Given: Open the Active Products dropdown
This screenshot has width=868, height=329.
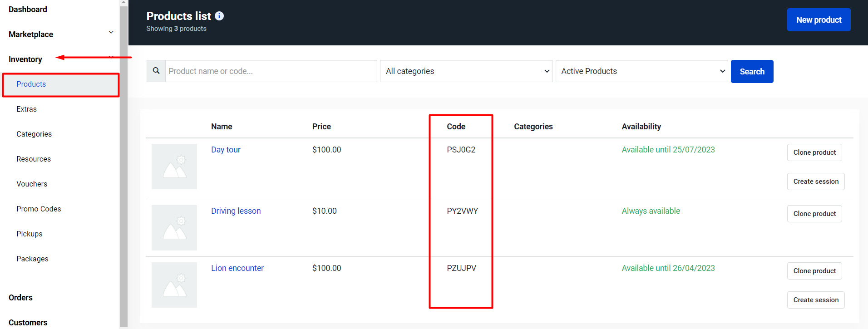Looking at the screenshot, I should (x=642, y=71).
